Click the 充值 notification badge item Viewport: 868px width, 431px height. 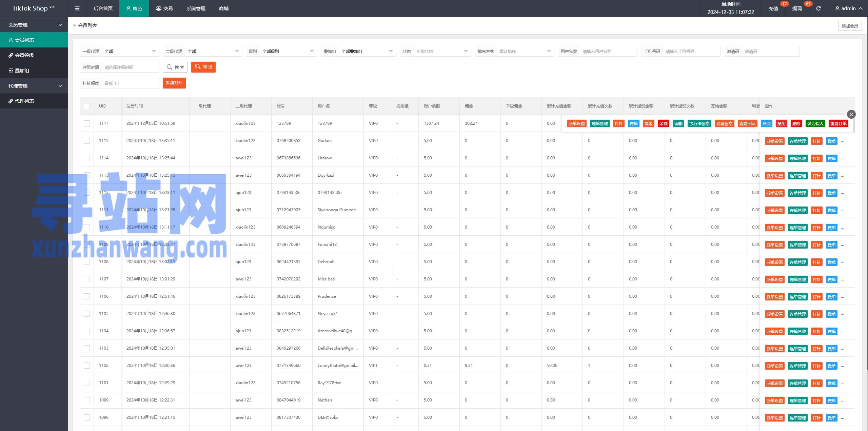(x=773, y=8)
